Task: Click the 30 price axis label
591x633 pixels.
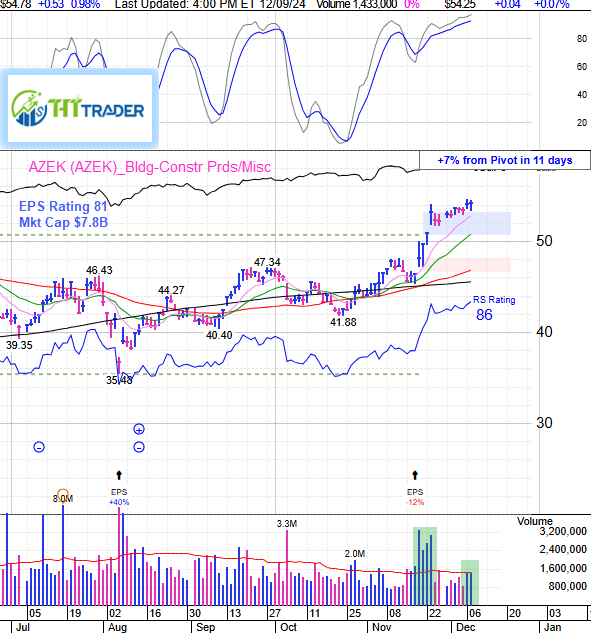Action: coord(544,423)
